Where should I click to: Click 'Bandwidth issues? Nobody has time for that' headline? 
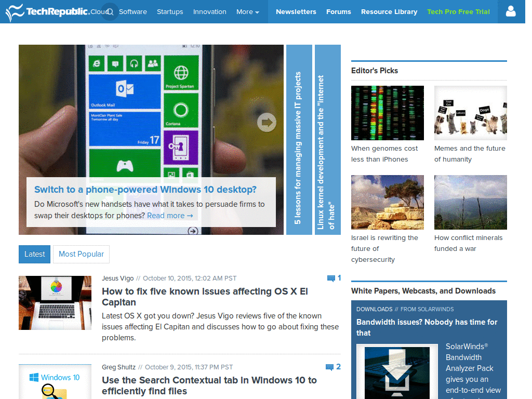pos(427,327)
